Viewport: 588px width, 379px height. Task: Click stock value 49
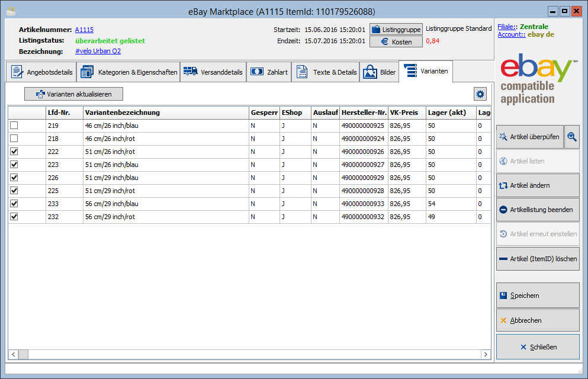(432, 217)
